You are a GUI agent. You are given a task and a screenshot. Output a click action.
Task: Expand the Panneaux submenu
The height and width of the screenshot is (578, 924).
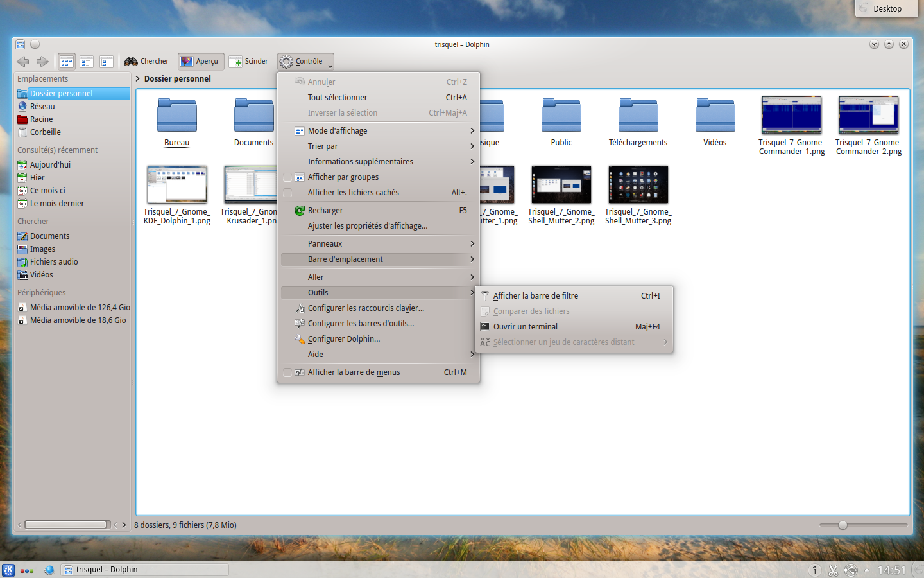click(379, 244)
